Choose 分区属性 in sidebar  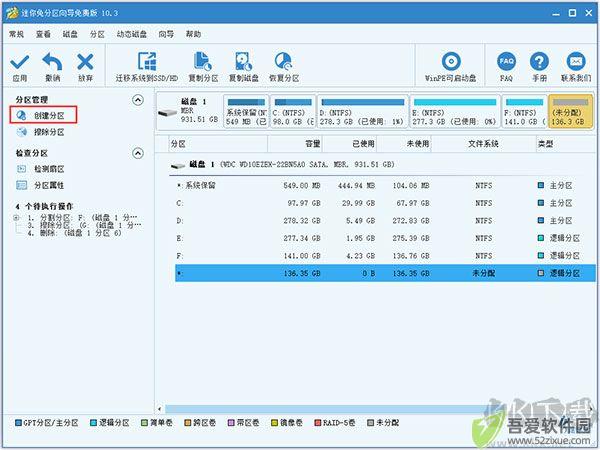41,186
